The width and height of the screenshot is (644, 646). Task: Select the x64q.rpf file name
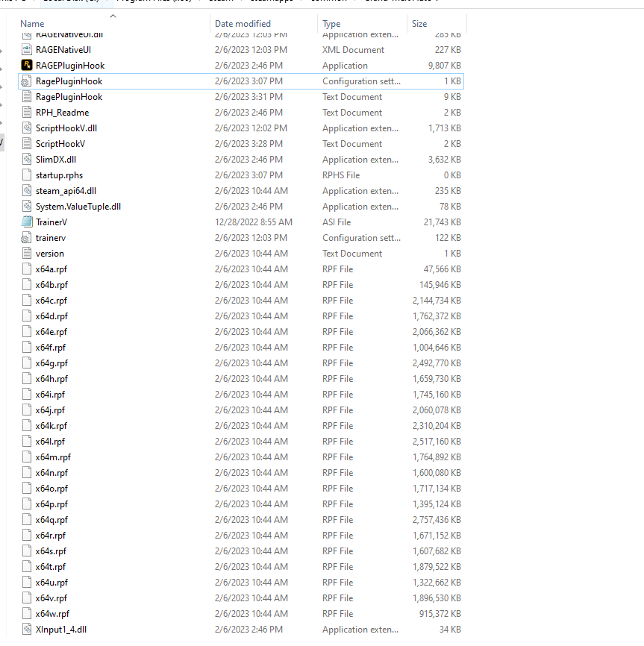click(51, 519)
